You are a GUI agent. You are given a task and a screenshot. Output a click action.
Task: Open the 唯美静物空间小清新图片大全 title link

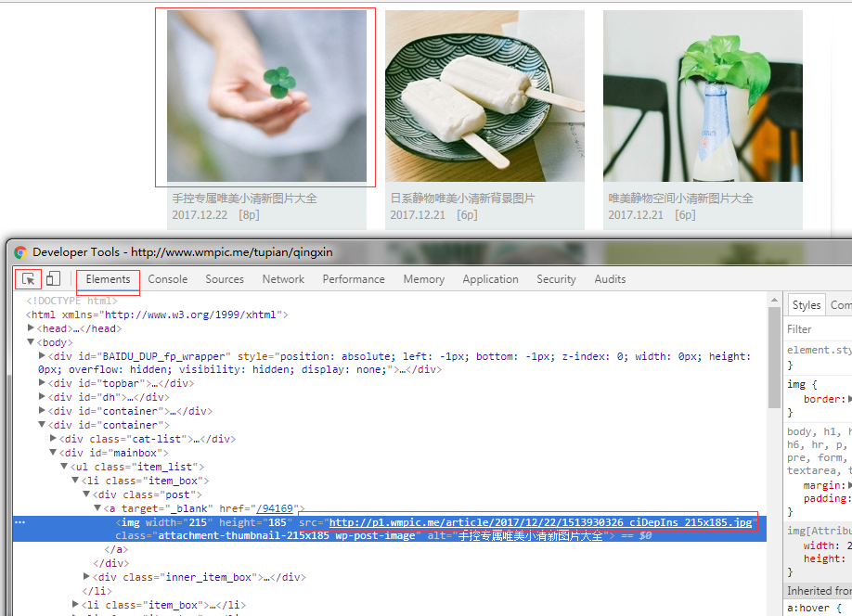(680, 199)
